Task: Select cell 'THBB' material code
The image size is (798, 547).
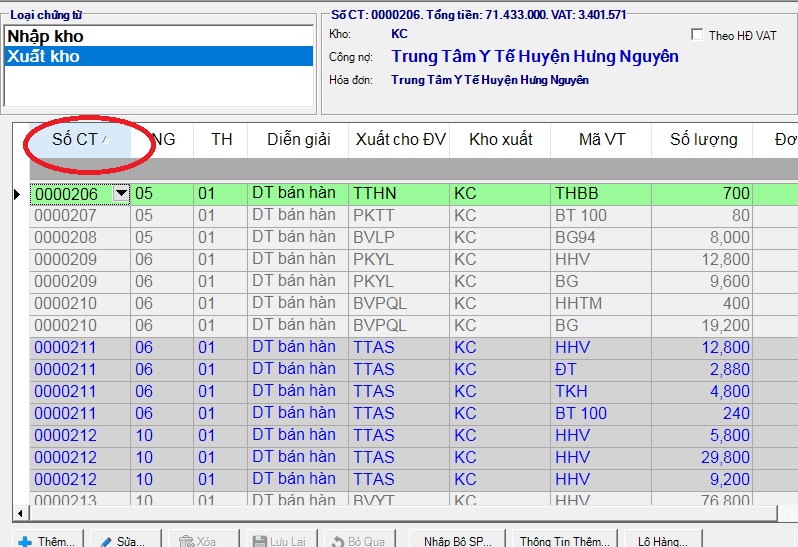Action: click(x=601, y=194)
